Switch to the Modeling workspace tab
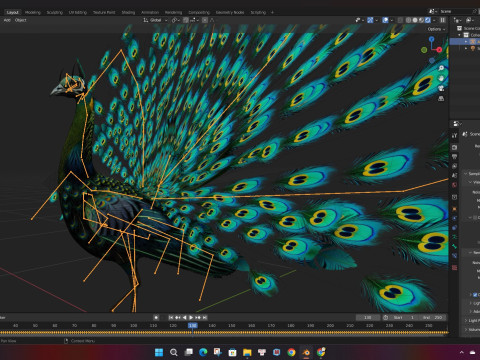 click(33, 12)
